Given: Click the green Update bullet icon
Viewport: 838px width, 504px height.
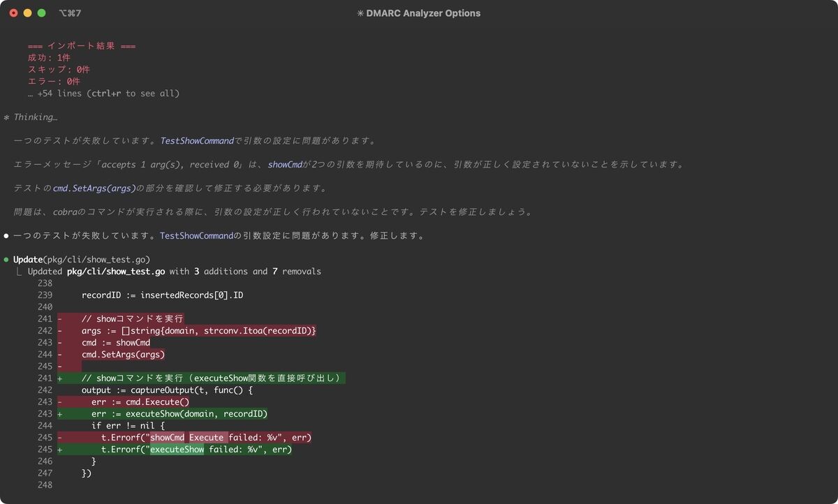Looking at the screenshot, I should click(x=6, y=260).
